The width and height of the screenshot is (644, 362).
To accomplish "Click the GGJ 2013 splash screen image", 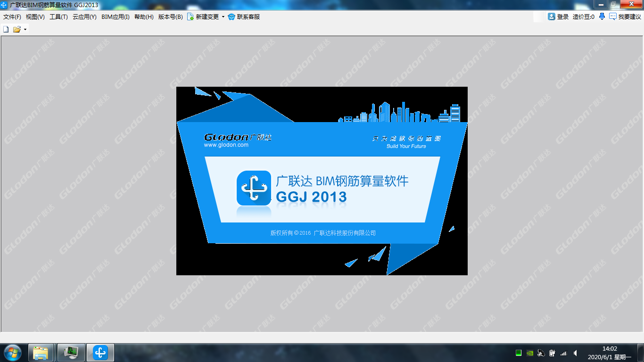I will (x=322, y=181).
